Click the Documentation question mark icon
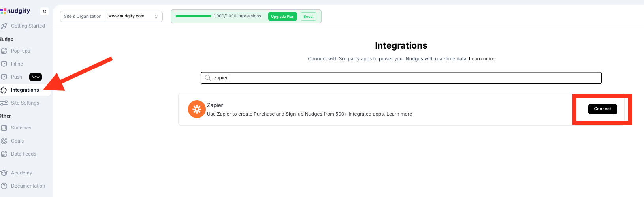644x197 pixels. click(4, 186)
